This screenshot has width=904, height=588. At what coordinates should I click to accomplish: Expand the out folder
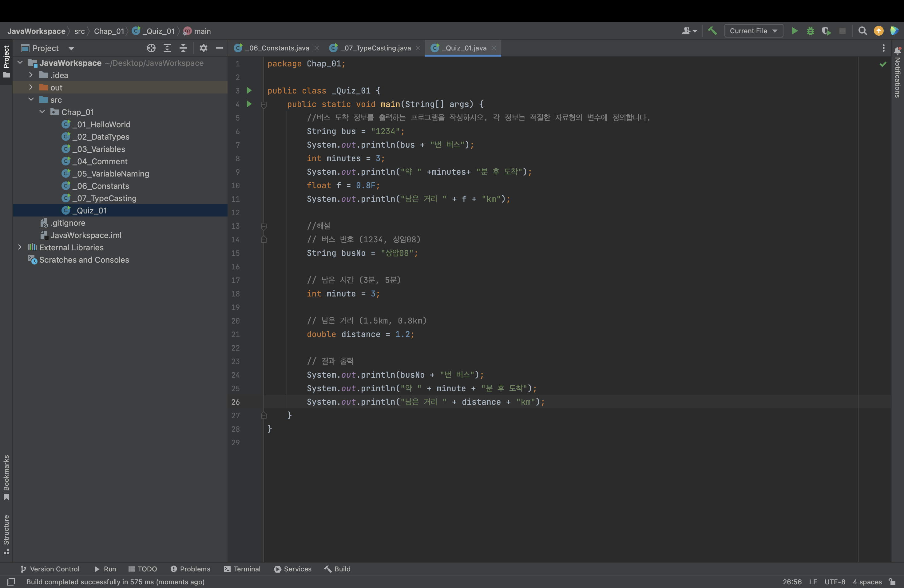pyautogui.click(x=31, y=87)
